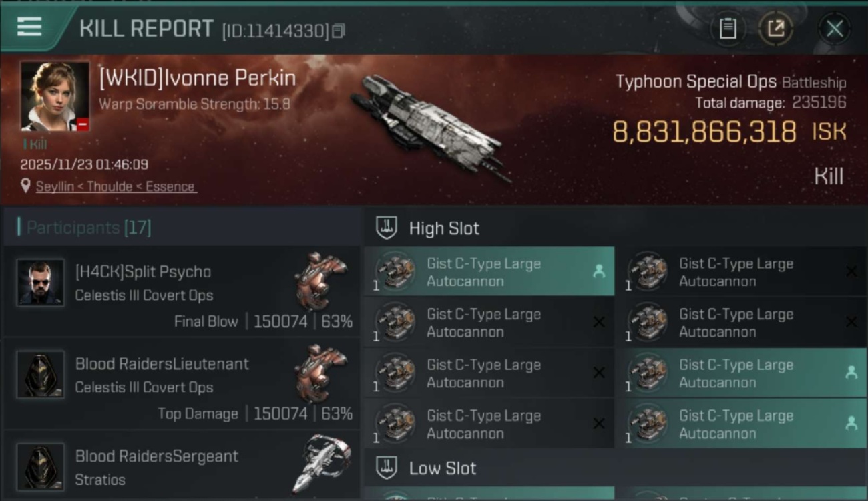Open Ivonne Perkin's portrait

[x=55, y=96]
